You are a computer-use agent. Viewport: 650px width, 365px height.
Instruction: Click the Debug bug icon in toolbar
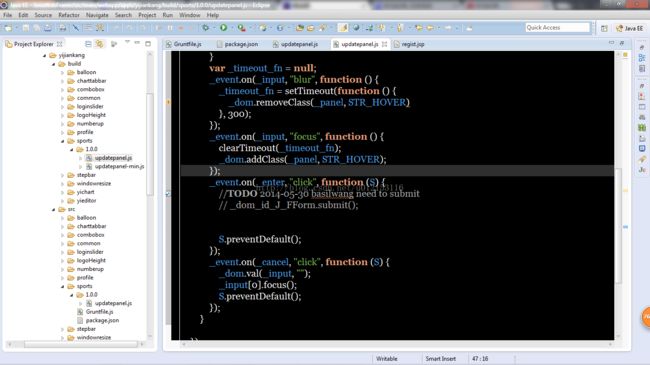point(206,28)
